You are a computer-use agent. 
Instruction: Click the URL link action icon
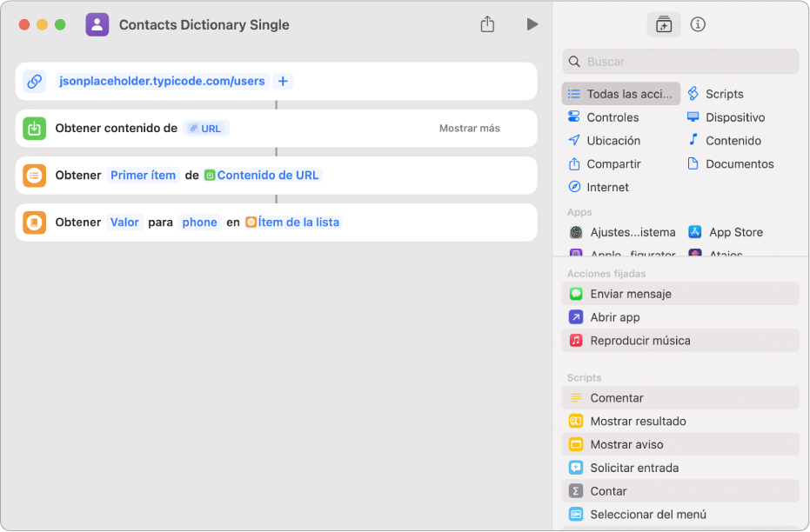click(35, 81)
